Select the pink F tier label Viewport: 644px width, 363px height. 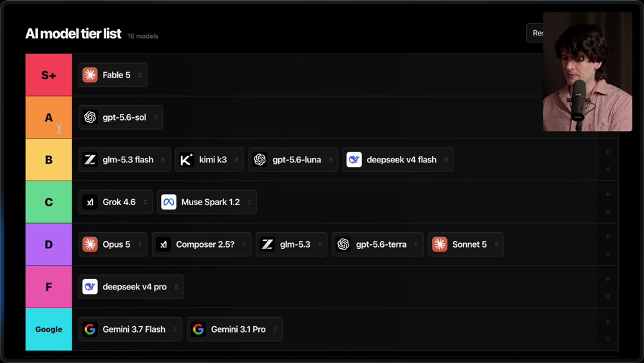coord(48,286)
